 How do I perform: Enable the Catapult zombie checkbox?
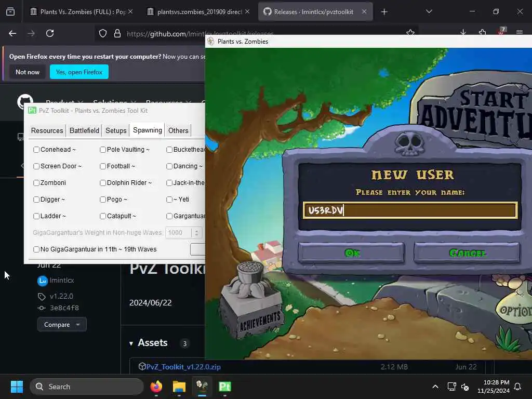click(x=103, y=216)
